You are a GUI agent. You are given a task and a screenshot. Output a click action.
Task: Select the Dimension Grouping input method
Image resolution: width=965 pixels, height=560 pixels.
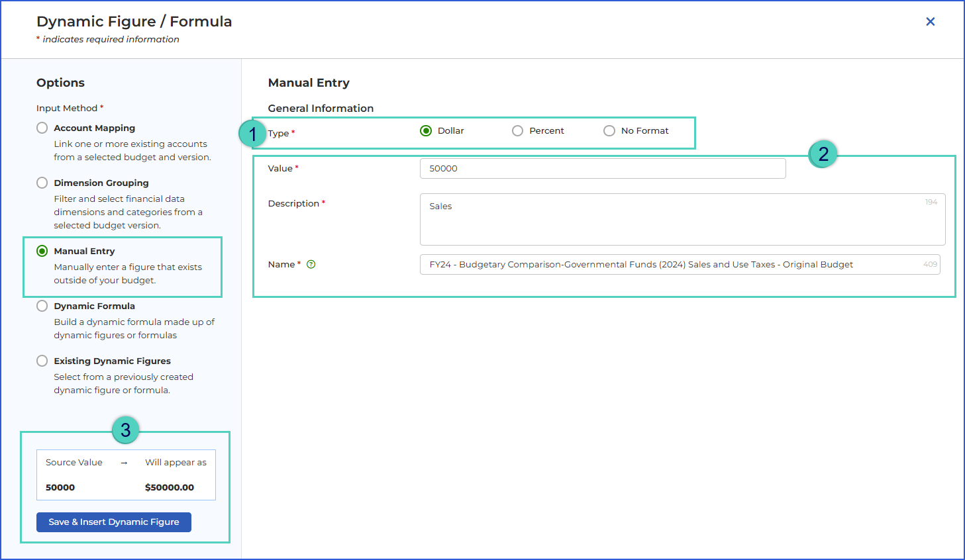(x=42, y=183)
